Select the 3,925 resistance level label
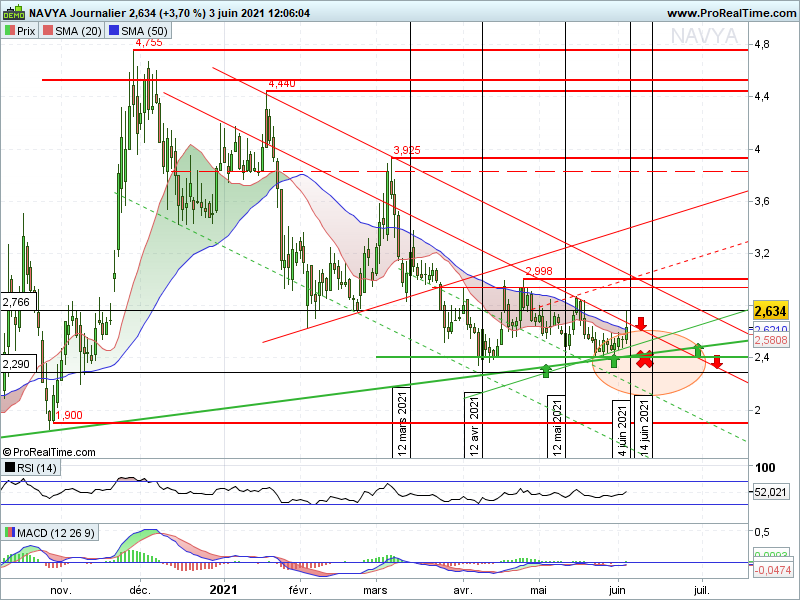Viewport: 800px width, 600px height. [407, 150]
